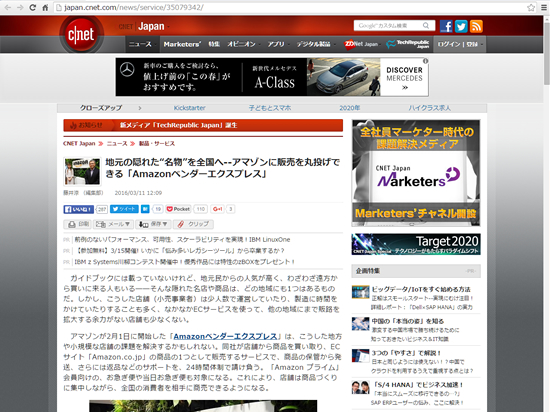Click ログイン | 登録 menu

click(x=459, y=44)
